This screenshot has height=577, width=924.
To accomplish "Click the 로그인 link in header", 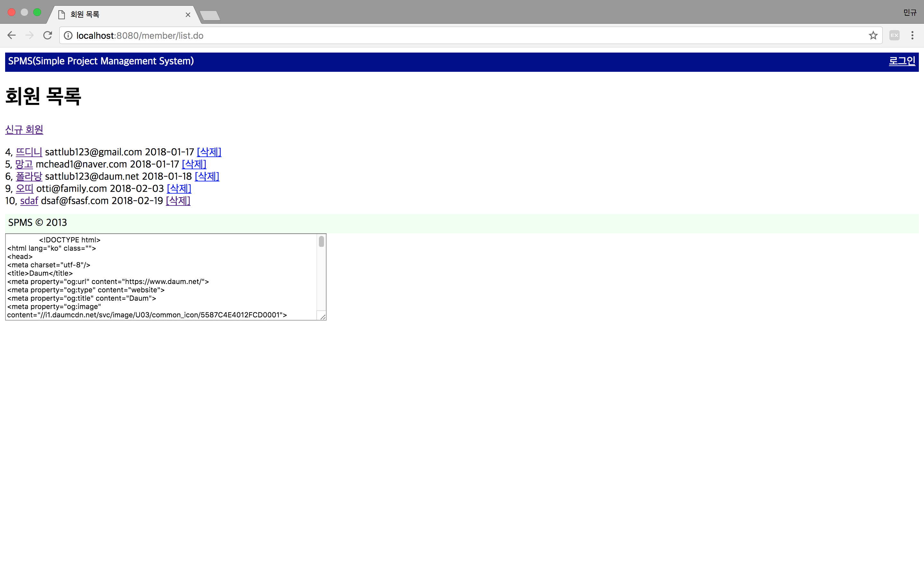I will [x=902, y=61].
